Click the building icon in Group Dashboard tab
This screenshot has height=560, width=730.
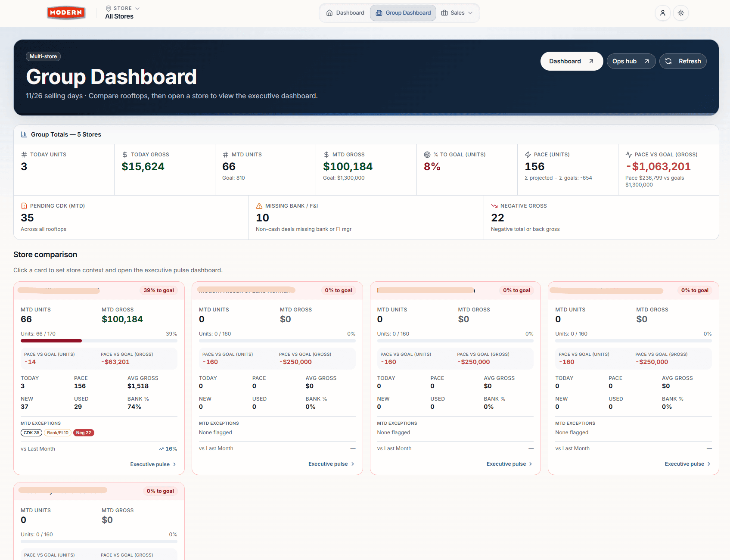379,13
